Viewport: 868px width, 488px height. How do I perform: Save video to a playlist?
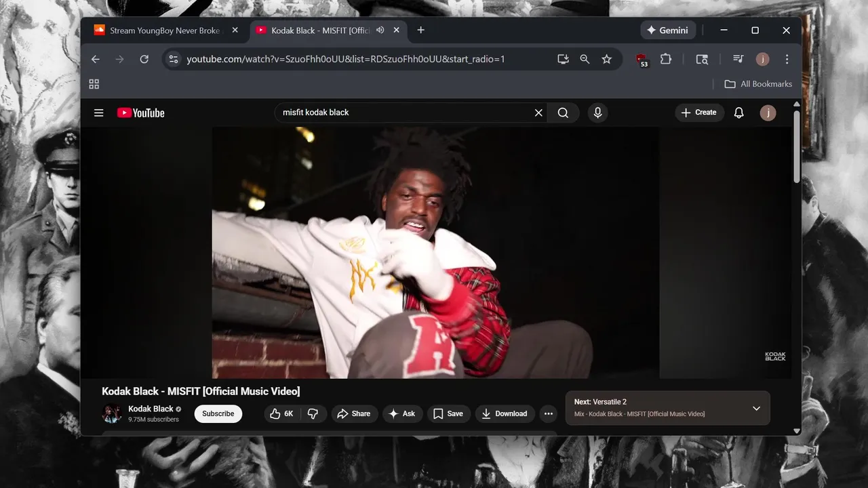pyautogui.click(x=448, y=413)
